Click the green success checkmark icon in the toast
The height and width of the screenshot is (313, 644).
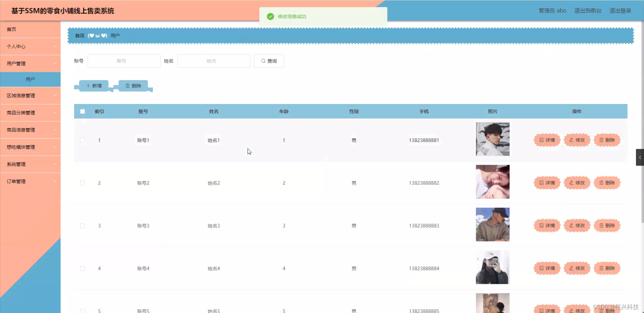[270, 16]
